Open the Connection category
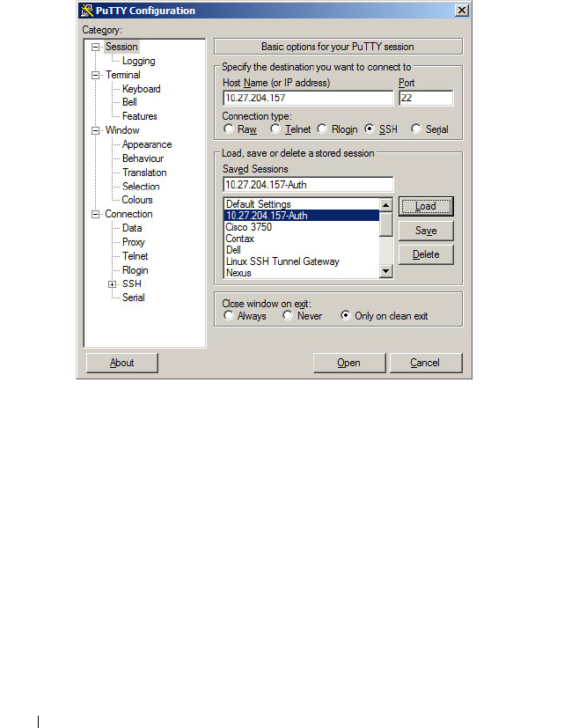Viewport: 564px width, 728px height. pos(128,214)
